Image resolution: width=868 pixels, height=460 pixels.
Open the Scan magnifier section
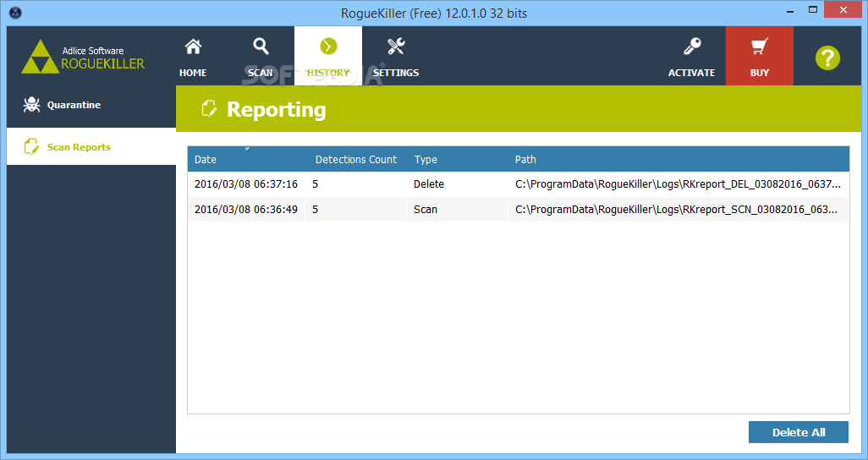coord(261,57)
